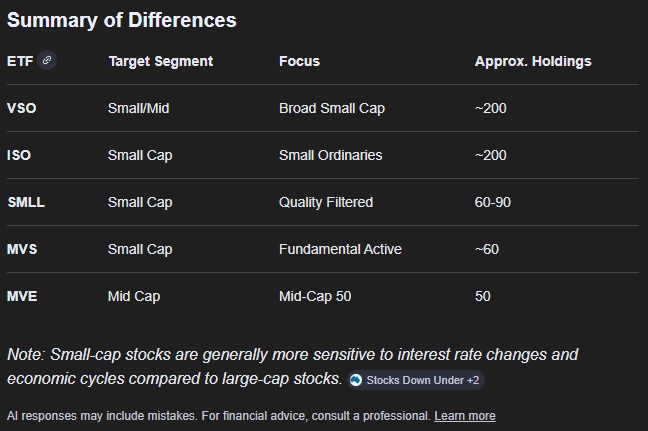Click the Approx. Holdings column header
648x431 pixels.
point(533,61)
